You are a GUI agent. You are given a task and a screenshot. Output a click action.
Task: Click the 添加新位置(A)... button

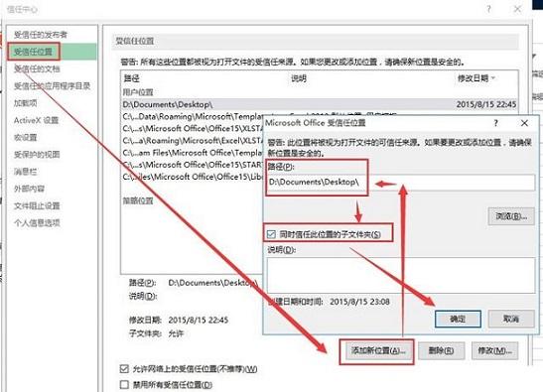coord(377,350)
